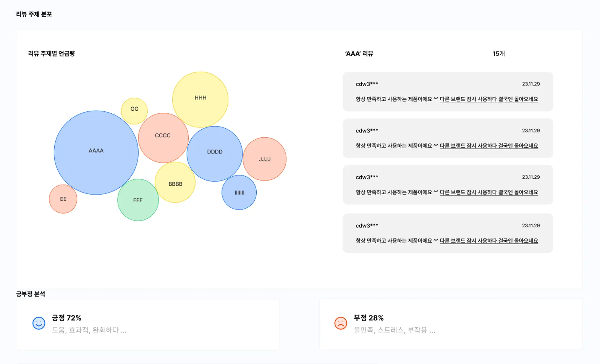This screenshot has width=600, height=364.
Task: Select the red JJJJ bubble
Action: 265,159
